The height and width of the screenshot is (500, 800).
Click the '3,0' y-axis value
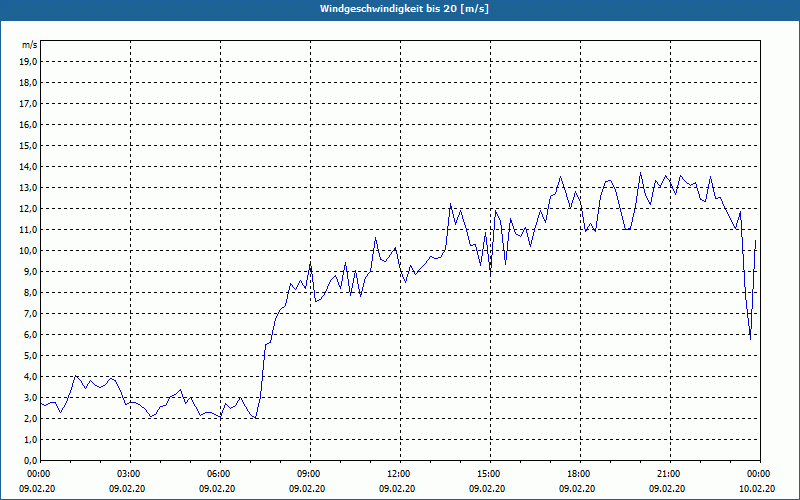[30, 397]
